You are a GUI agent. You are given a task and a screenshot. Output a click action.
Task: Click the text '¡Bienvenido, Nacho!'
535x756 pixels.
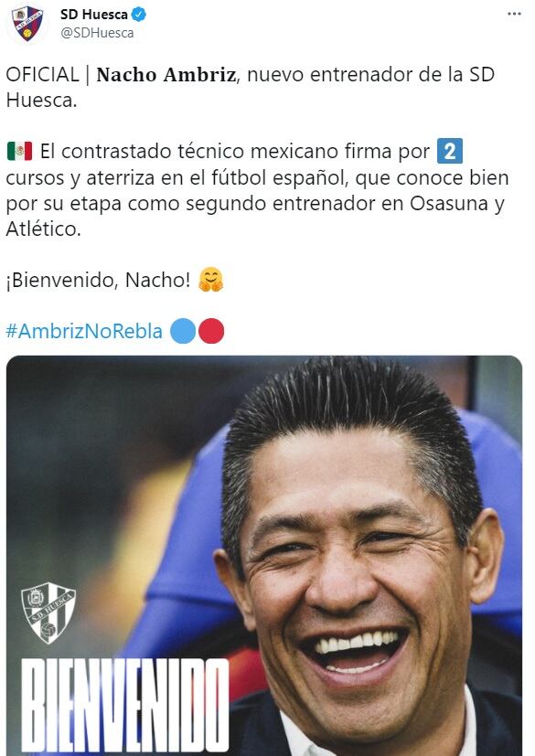[x=99, y=280]
